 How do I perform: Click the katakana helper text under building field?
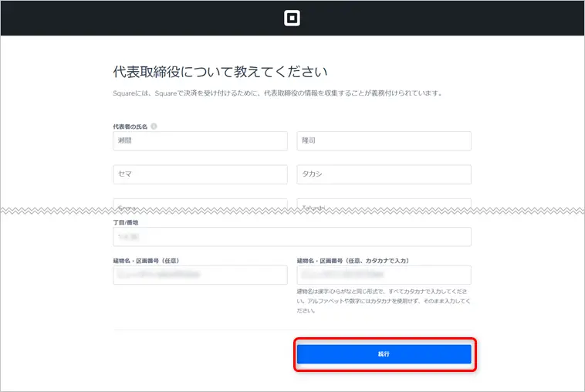(x=384, y=301)
